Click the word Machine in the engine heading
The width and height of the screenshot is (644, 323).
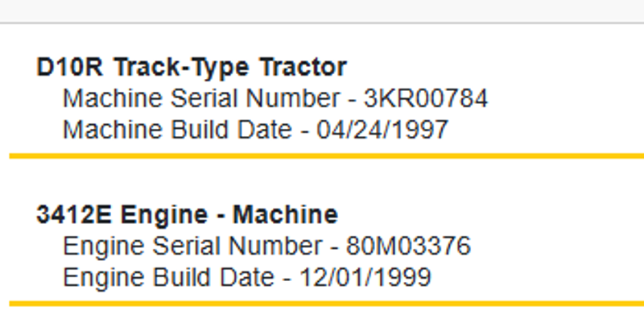point(285,215)
